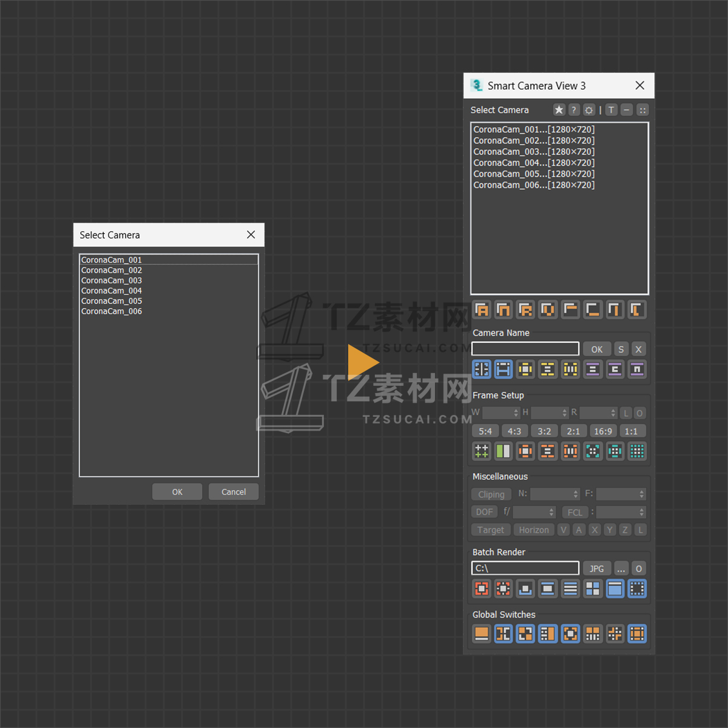Image resolution: width=728 pixels, height=728 pixels.
Task: Click the orange letter V icon below camera list
Action: click(x=548, y=310)
